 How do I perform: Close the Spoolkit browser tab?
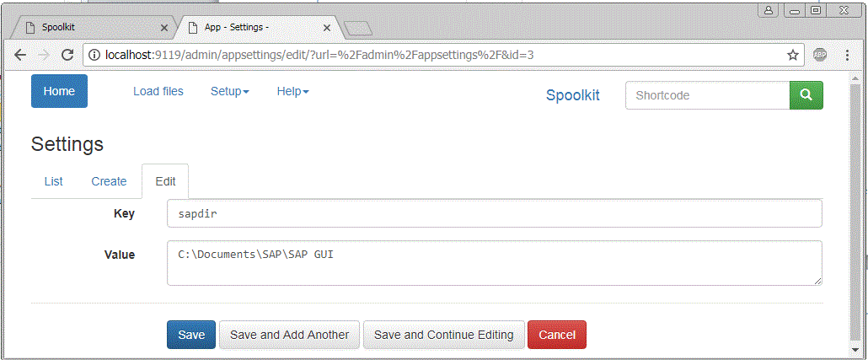[x=163, y=27]
